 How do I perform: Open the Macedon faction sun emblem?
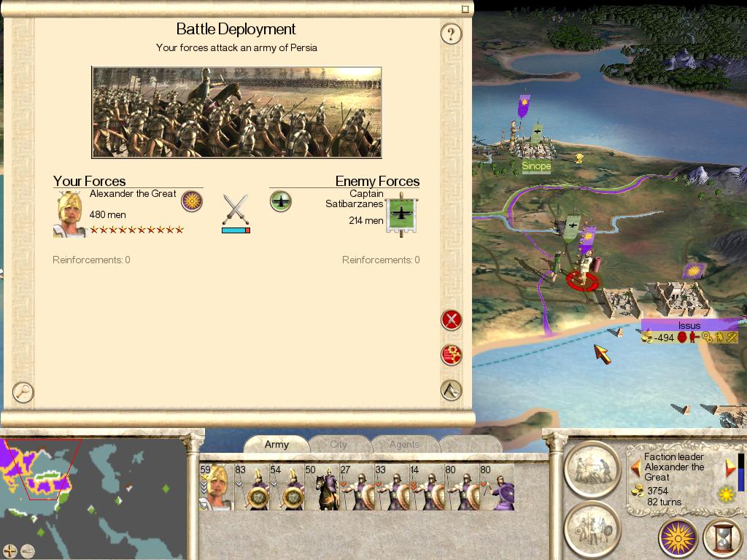coord(678,537)
